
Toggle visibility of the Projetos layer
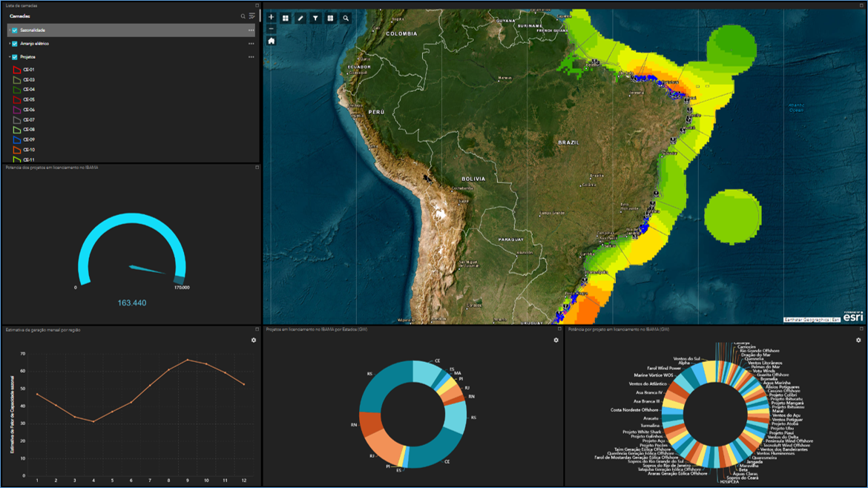point(14,56)
